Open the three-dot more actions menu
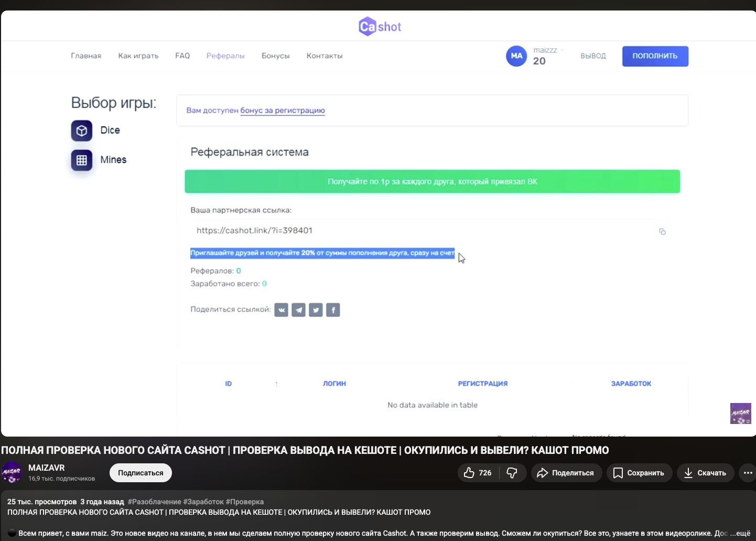Screen dimensions: 756x541 click(x=748, y=473)
